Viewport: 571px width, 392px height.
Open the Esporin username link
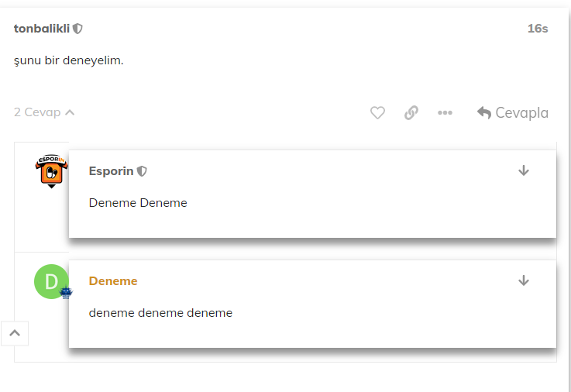[x=111, y=171]
